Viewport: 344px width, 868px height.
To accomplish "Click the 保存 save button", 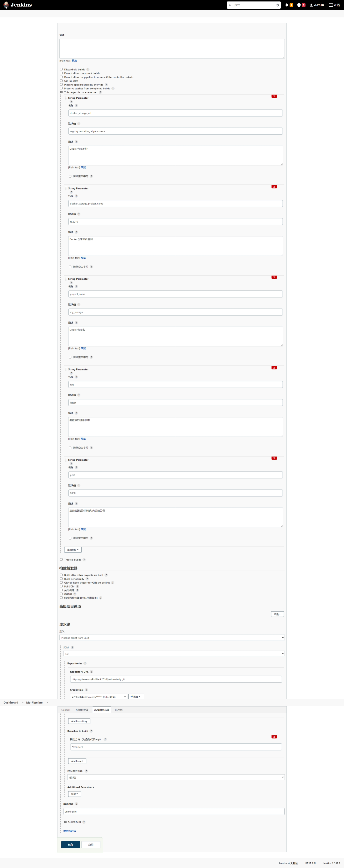I will click(71, 845).
